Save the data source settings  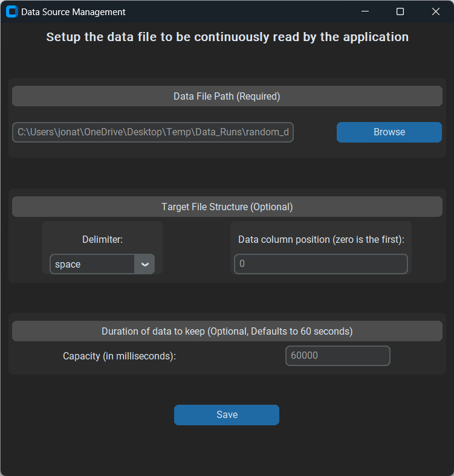(x=227, y=414)
